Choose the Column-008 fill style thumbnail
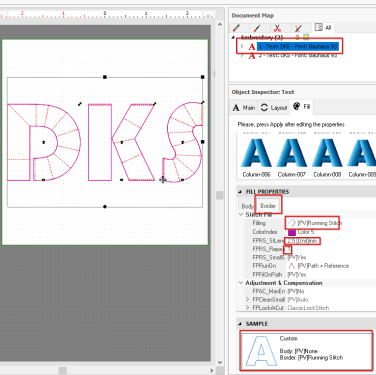Viewport: 376px width, 375px height. 327,157
